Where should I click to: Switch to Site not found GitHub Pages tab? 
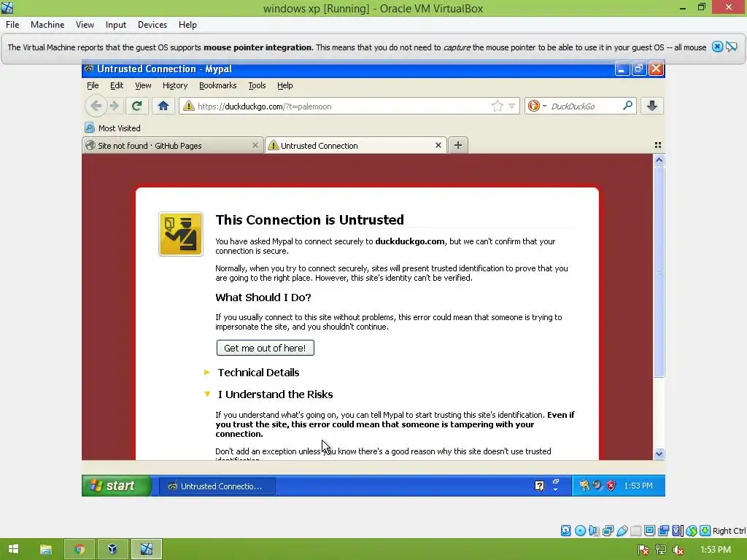[x=172, y=145]
